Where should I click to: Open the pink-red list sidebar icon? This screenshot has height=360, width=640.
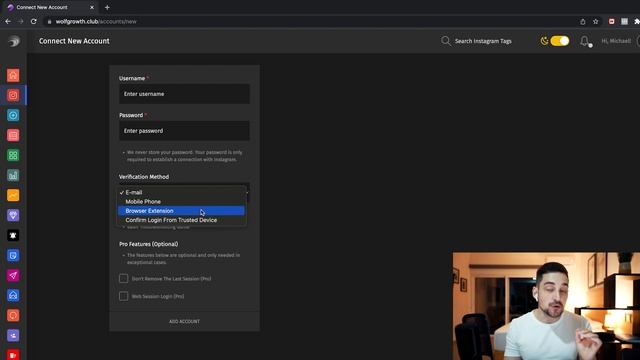(x=13, y=135)
